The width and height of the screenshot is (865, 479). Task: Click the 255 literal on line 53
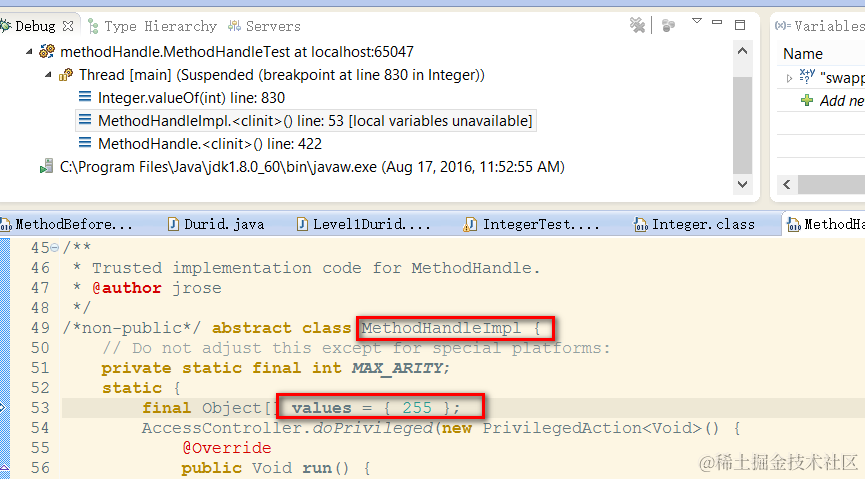417,408
